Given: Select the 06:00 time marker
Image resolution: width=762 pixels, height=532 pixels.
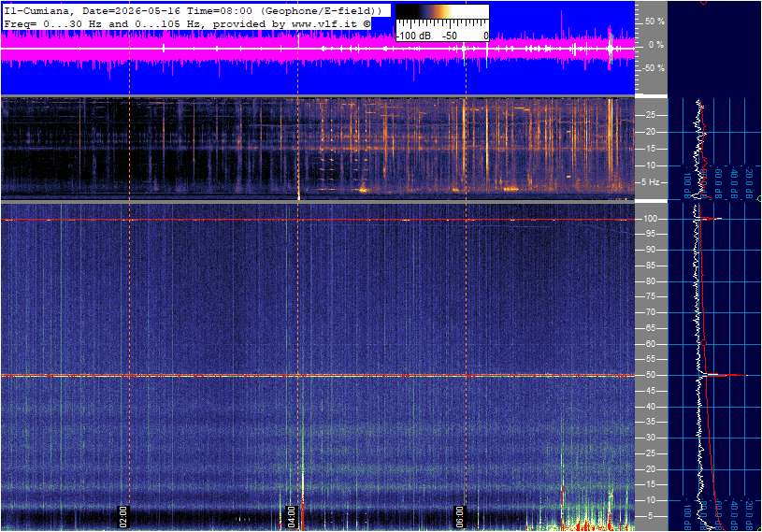Looking at the screenshot, I should (x=459, y=516).
